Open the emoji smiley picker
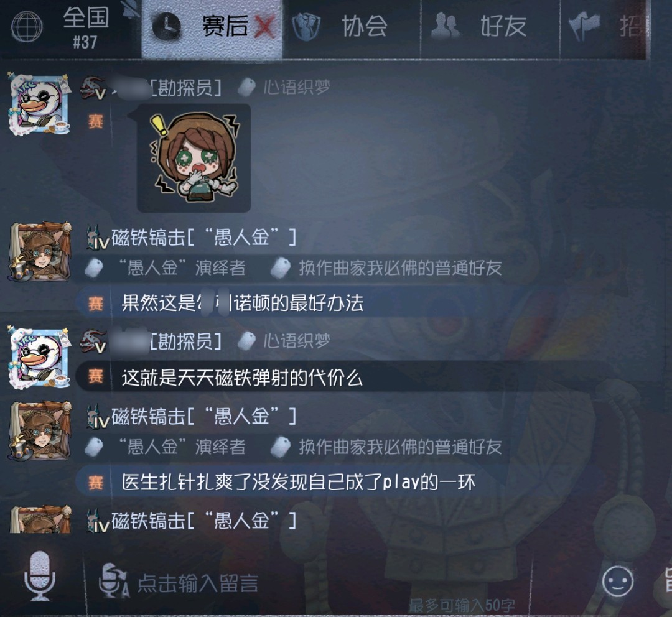Image resolution: width=672 pixels, height=617 pixels. pyautogui.click(x=618, y=582)
